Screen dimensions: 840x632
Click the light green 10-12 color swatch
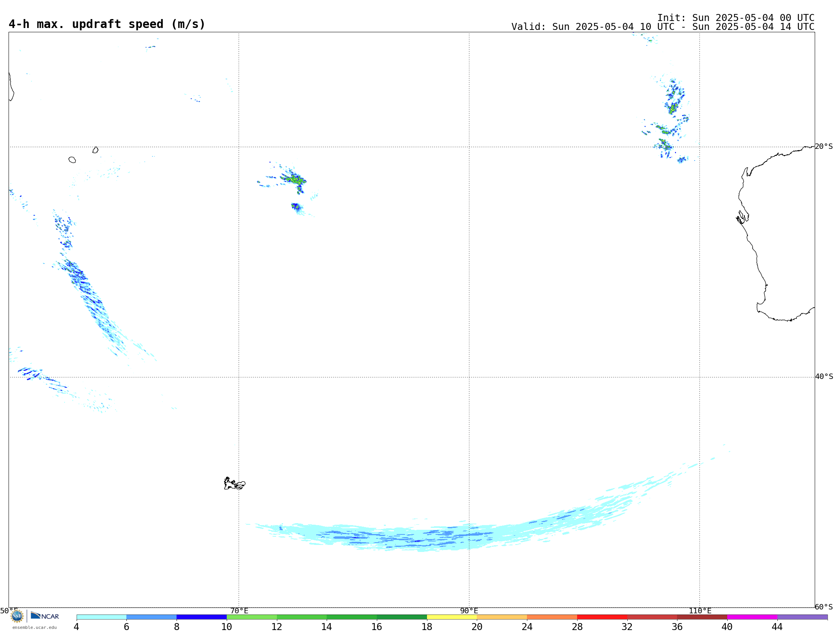tap(252, 617)
